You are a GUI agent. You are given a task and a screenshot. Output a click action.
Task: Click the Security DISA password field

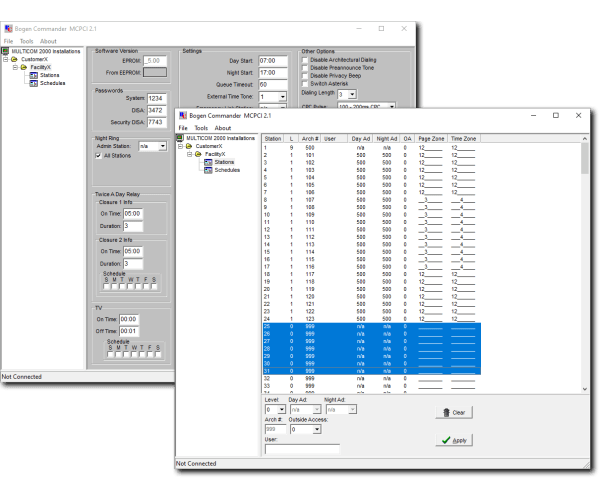click(157, 122)
